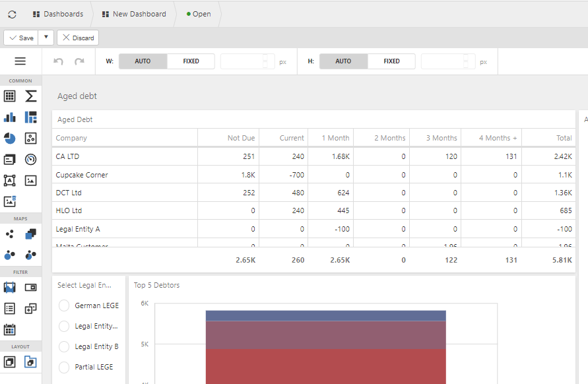Add a Gauges item from the toolbox
The height and width of the screenshot is (384, 588).
[31, 159]
